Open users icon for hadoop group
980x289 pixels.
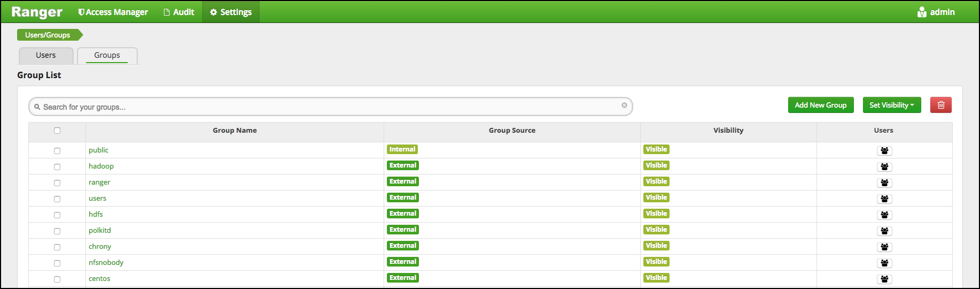click(884, 167)
